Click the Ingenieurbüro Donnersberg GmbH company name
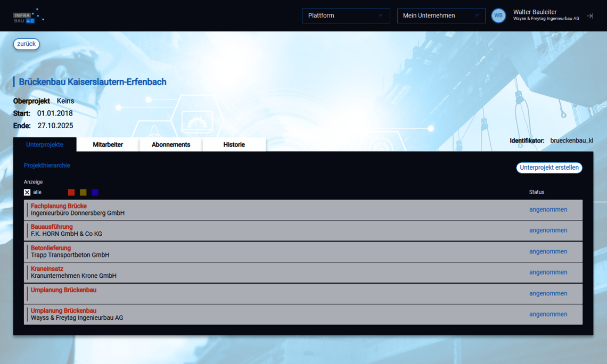Screen dimensions: 607x364 [78, 213]
